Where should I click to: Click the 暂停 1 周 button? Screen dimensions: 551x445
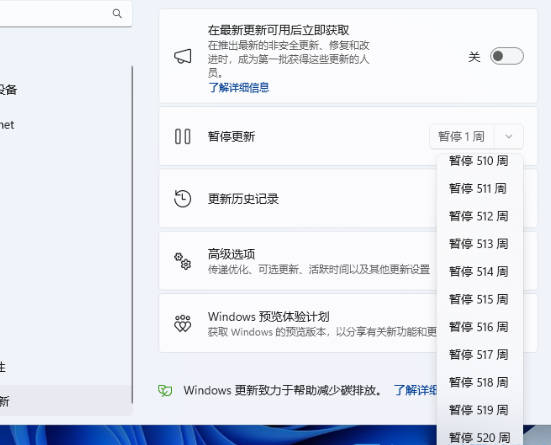coord(462,136)
